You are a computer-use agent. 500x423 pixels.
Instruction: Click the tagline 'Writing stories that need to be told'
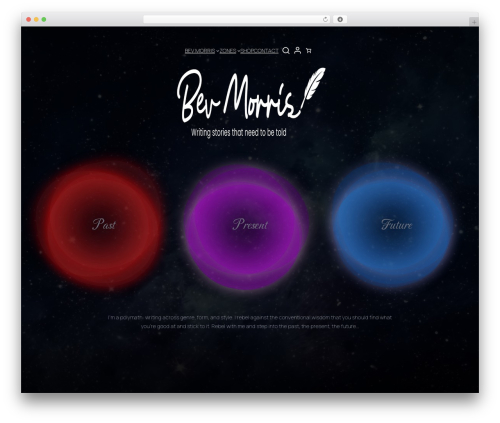[239, 132]
